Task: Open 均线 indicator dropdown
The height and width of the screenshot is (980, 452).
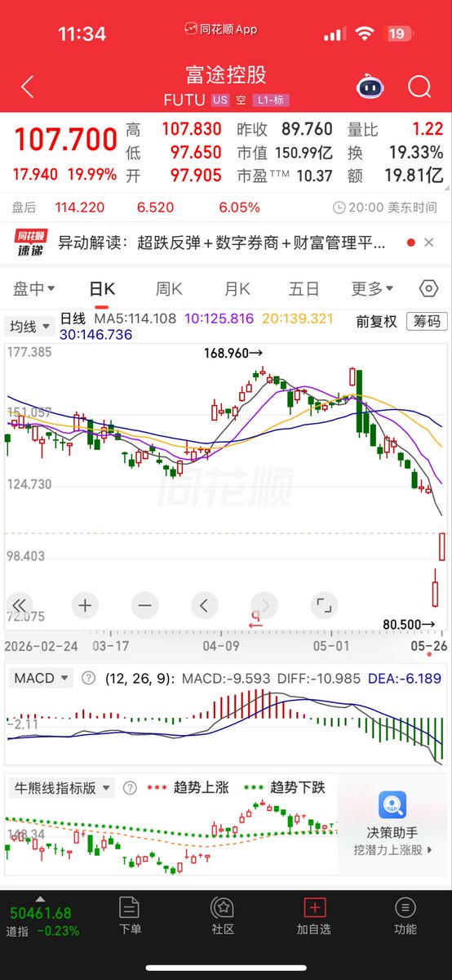Action: click(x=30, y=327)
